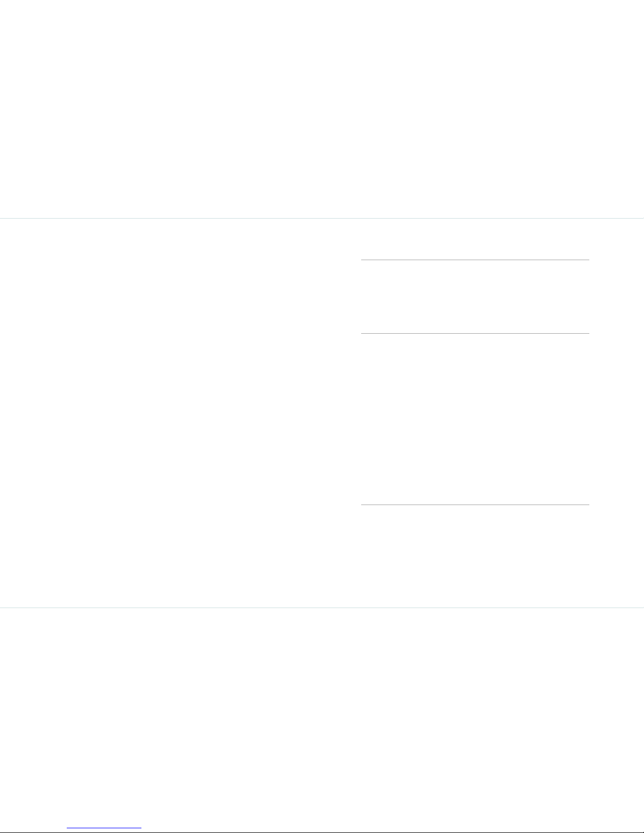The height and width of the screenshot is (833, 644).
Task: Click the right end of blue underlined link
Action: 140,828
